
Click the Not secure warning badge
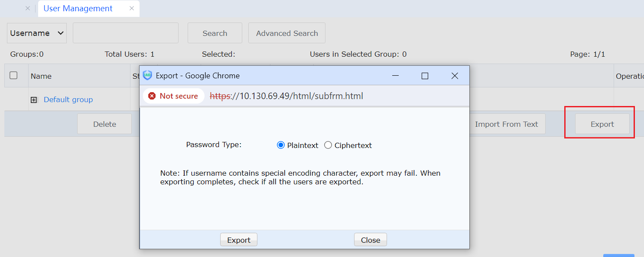173,96
